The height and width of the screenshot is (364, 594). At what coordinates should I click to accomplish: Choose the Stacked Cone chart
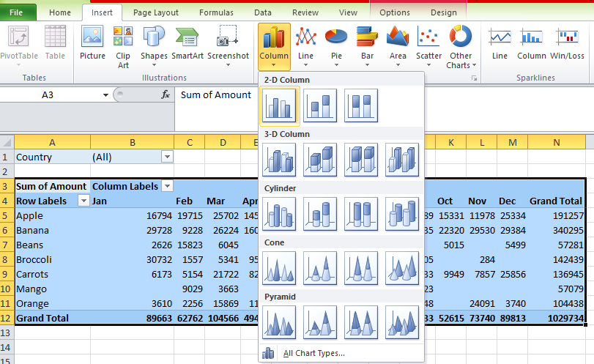click(x=320, y=268)
